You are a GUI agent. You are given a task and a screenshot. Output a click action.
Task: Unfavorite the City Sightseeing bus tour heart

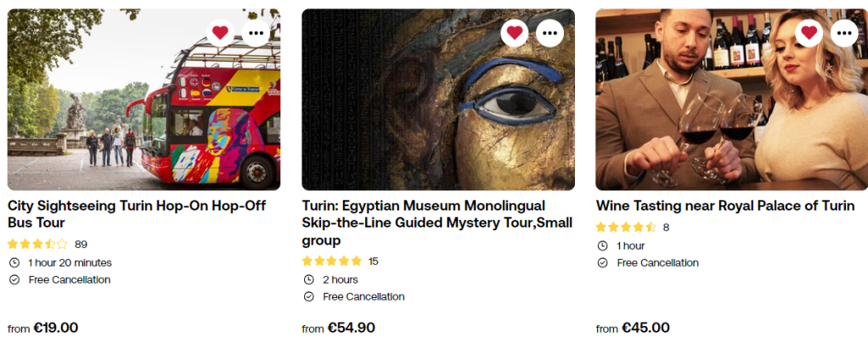(x=220, y=33)
